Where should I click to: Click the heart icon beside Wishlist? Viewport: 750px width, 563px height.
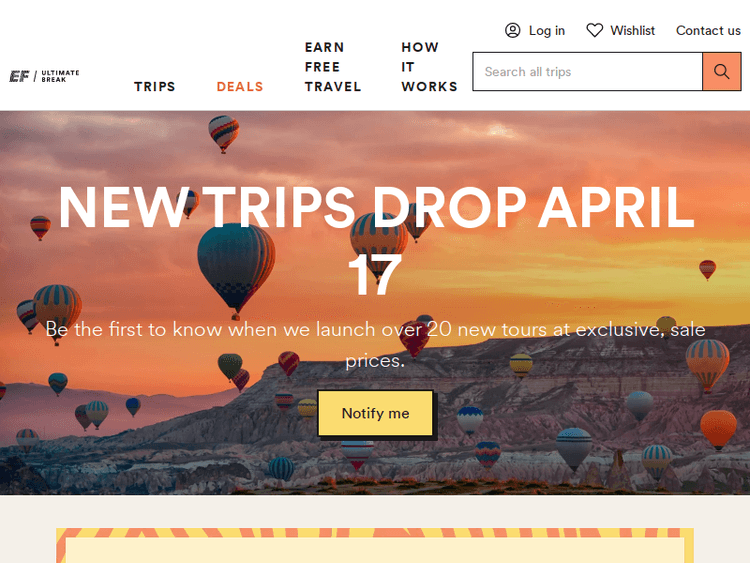pyautogui.click(x=595, y=31)
